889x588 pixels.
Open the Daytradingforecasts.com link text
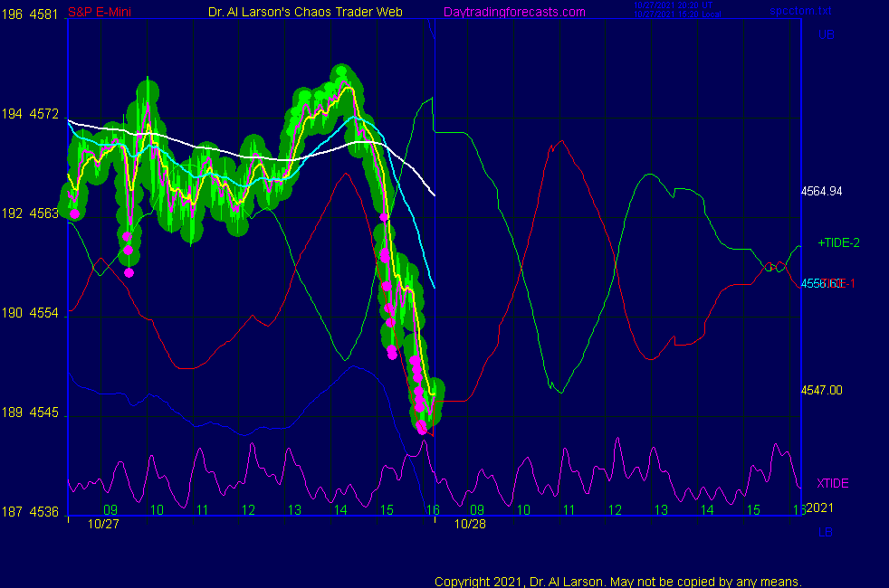pyautogui.click(x=514, y=12)
